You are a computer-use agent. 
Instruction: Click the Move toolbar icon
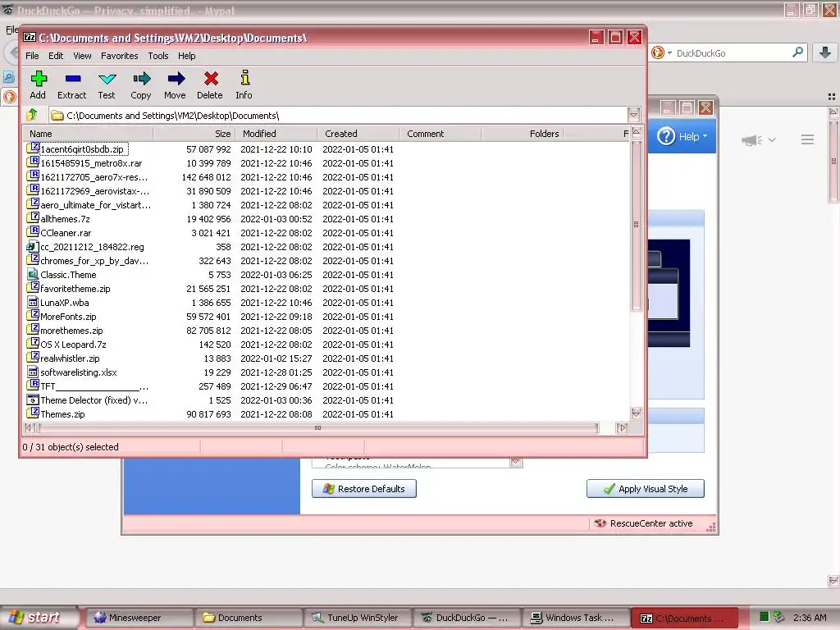click(176, 79)
